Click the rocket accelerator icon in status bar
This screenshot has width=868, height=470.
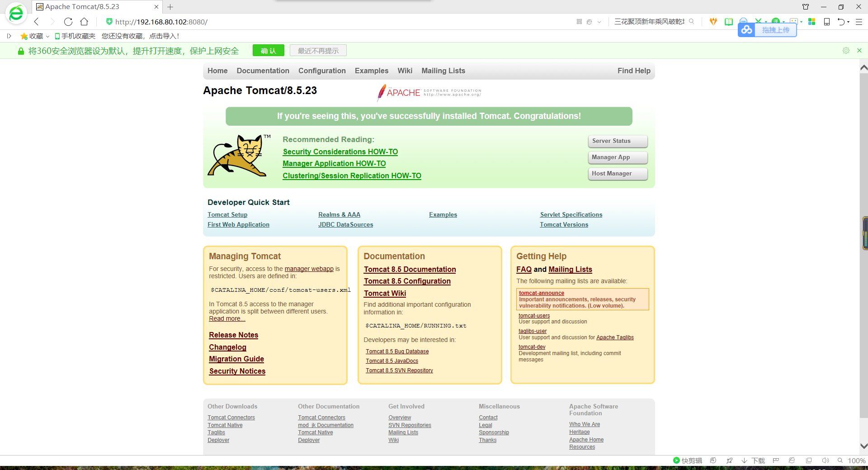729,461
